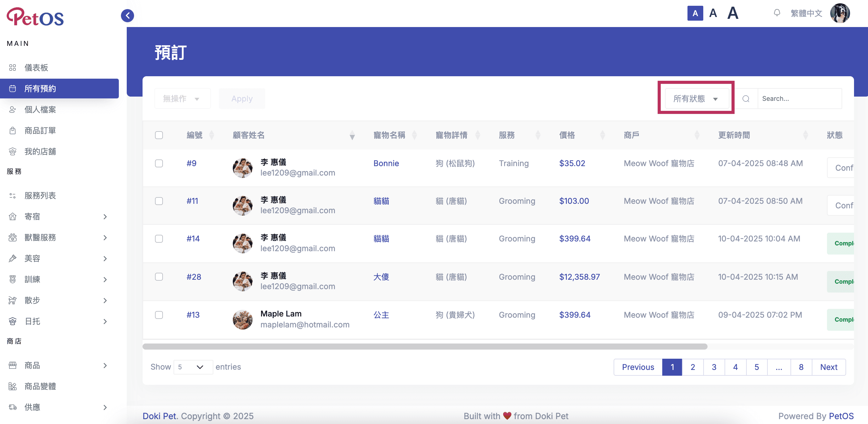Sort table by 編號 column arrows
868x424 pixels.
pos(212,135)
